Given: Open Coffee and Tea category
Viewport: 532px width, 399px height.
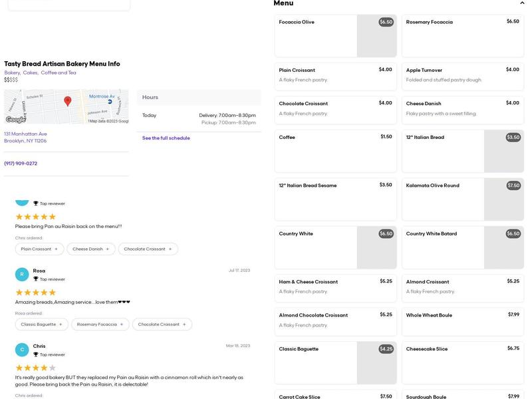Looking at the screenshot, I should pos(59,72).
